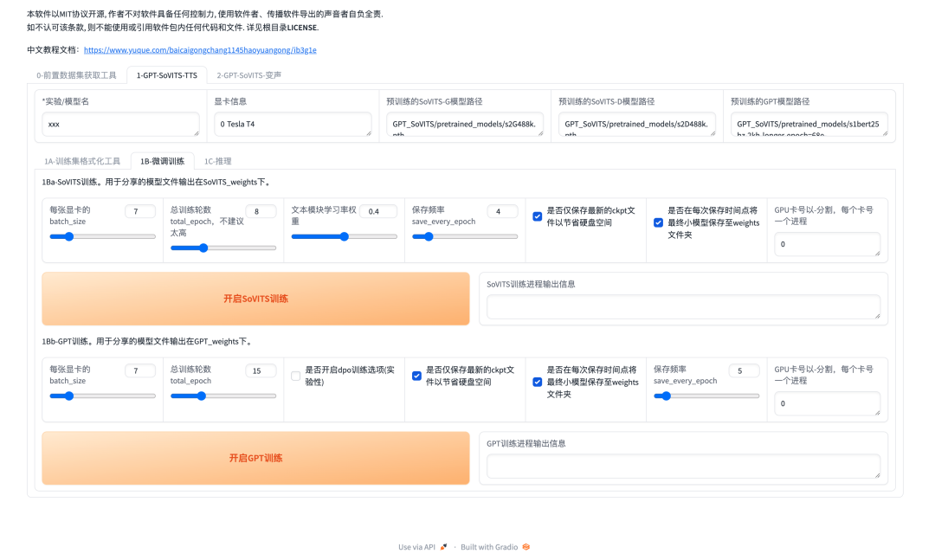935x560 pixels.
Task: Switch to 1A-训练集格式化工具 tab
Action: 82,161
